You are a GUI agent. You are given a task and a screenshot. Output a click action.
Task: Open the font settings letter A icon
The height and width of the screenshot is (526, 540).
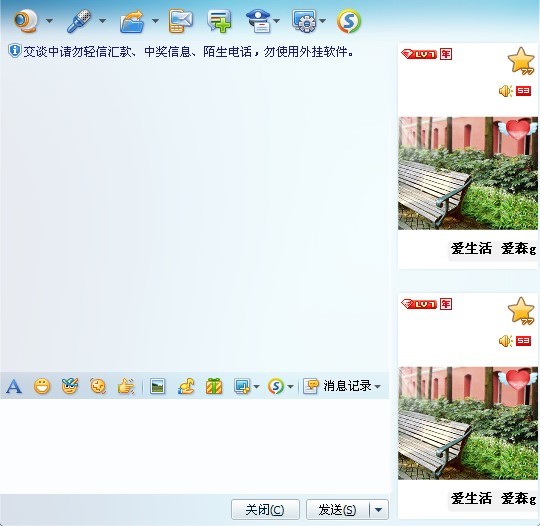[14, 386]
